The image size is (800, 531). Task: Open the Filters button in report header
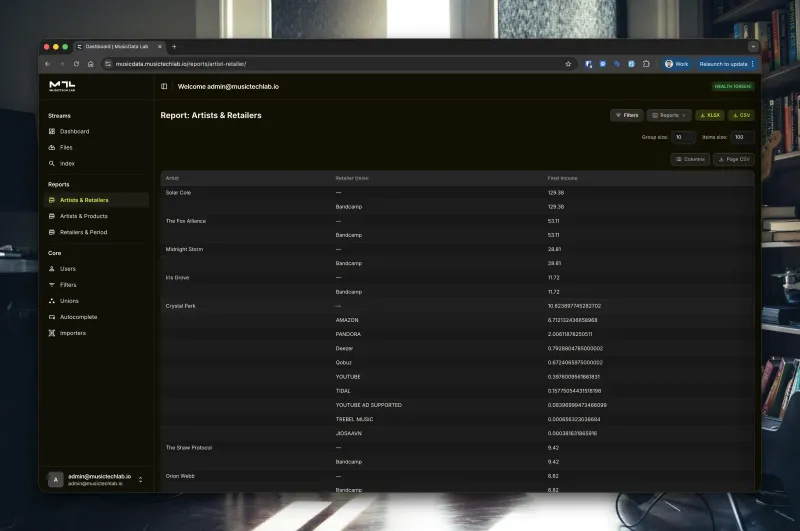(x=627, y=115)
